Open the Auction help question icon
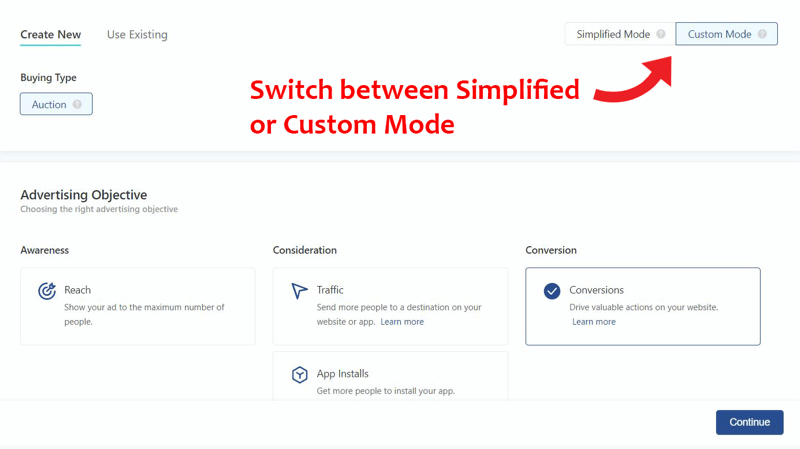This screenshot has height=449, width=800. click(77, 104)
